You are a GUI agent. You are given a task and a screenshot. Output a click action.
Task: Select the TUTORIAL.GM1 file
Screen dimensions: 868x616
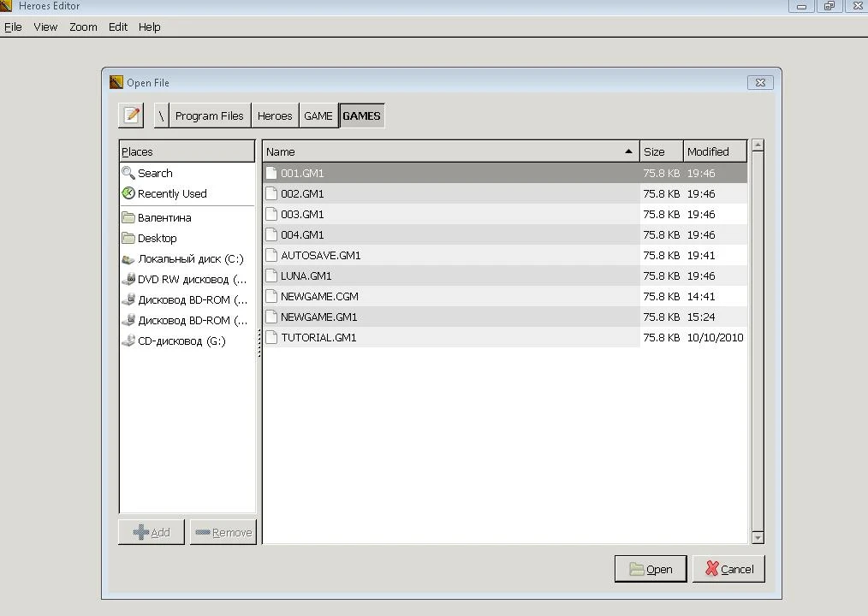(318, 337)
